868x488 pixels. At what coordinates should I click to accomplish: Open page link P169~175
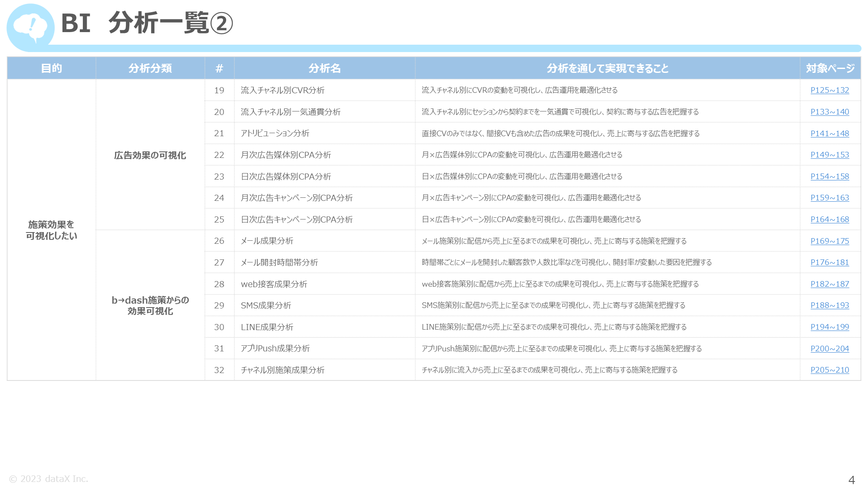(829, 241)
